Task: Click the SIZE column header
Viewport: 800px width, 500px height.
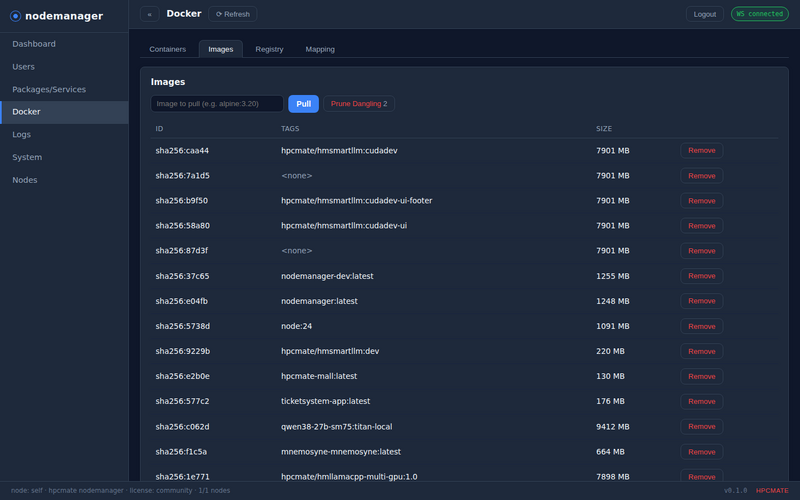Action: [604, 129]
